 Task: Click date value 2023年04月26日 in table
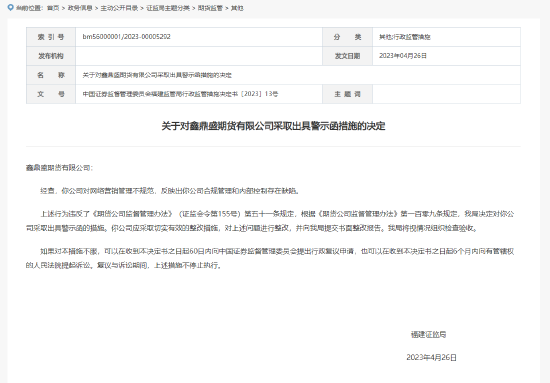tap(403, 56)
